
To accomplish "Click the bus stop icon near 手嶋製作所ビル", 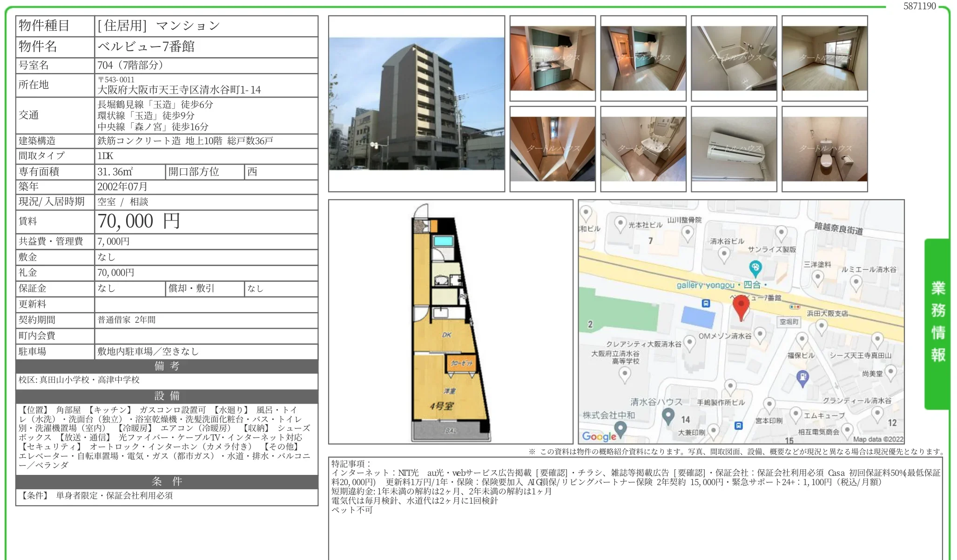I will [x=738, y=425].
